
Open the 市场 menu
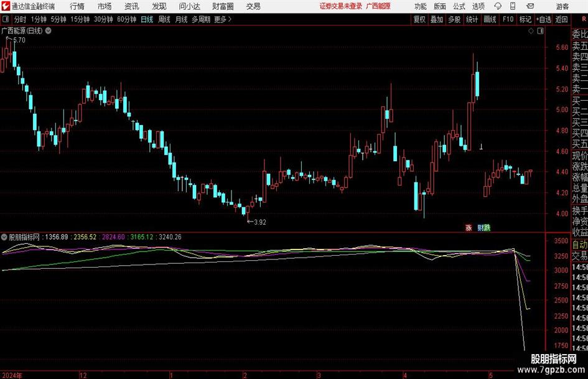[105, 6]
